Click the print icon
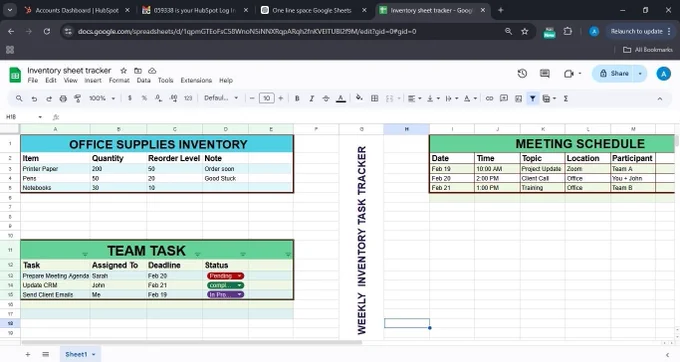The image size is (680, 362). (x=63, y=99)
